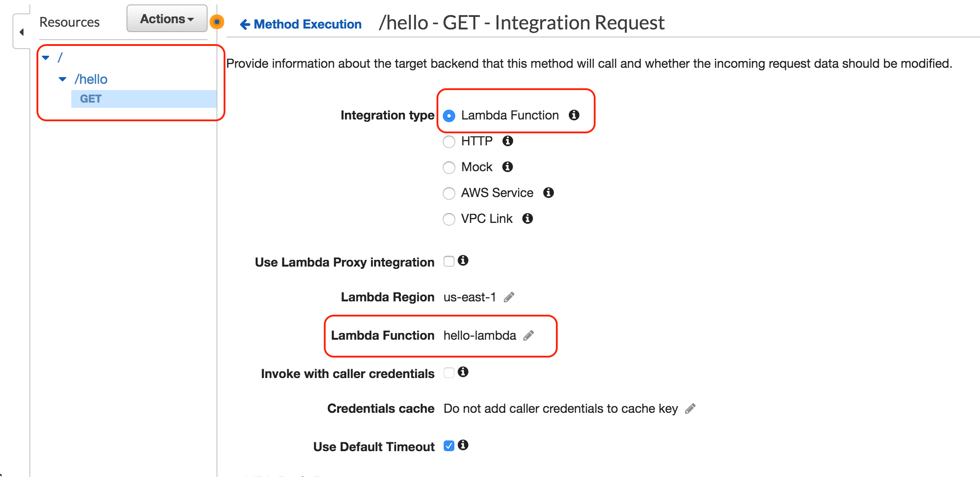Click the VPC Link info icon

pyautogui.click(x=527, y=218)
